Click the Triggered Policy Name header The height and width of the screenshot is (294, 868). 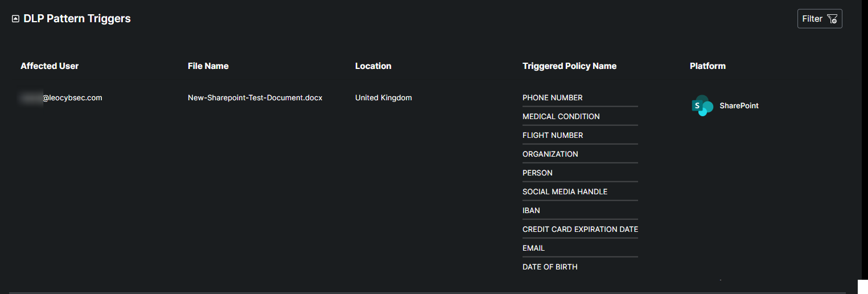tap(569, 66)
